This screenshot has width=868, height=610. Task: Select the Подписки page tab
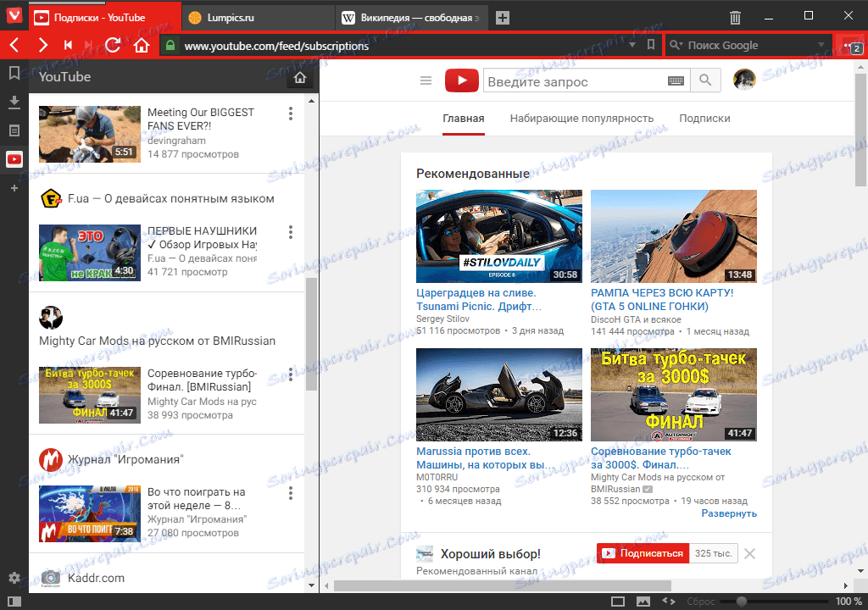click(704, 119)
